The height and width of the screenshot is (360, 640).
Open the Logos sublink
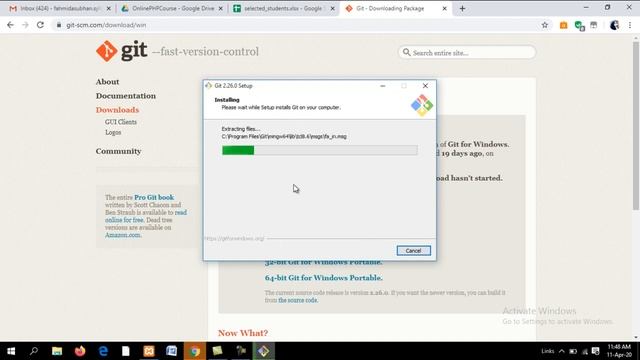click(x=113, y=133)
